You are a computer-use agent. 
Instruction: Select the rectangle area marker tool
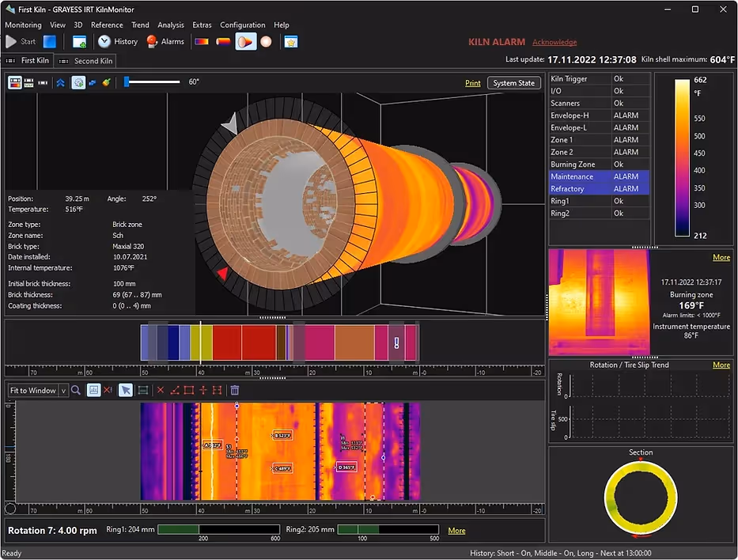(x=189, y=390)
